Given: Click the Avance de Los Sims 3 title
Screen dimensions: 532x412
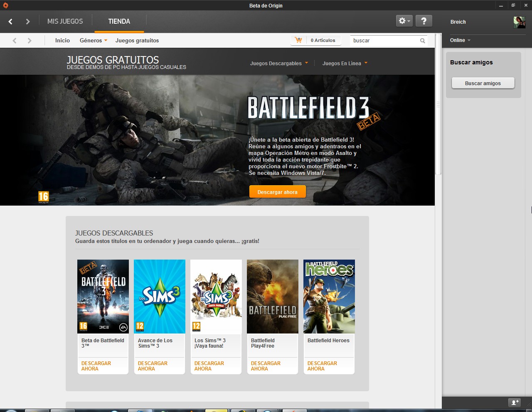Looking at the screenshot, I should (x=155, y=343).
